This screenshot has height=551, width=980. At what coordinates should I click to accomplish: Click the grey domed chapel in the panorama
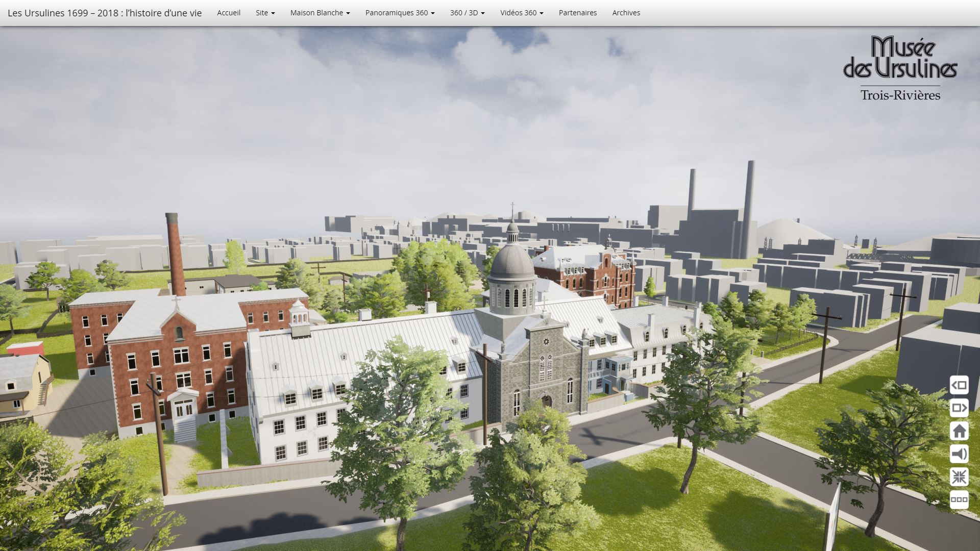tap(512, 275)
